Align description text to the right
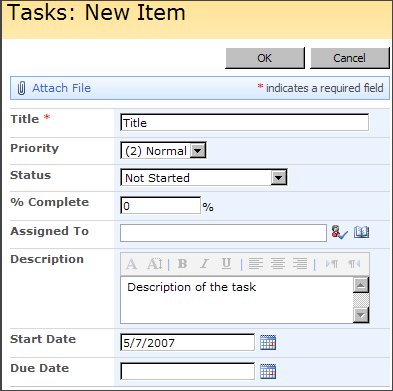Viewport: 393px width, 391px height. (x=300, y=264)
